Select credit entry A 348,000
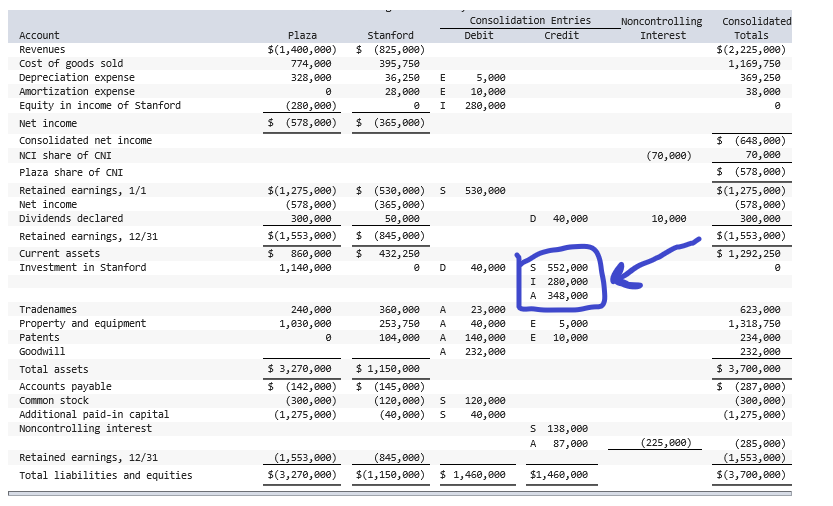833x506 pixels. (559, 296)
